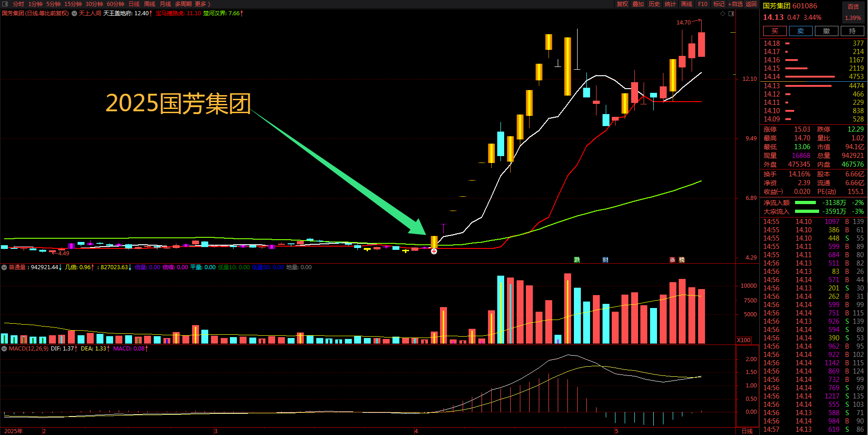
Task: Expand the volume indicator dropdown arrow
Action: (x=4, y=267)
